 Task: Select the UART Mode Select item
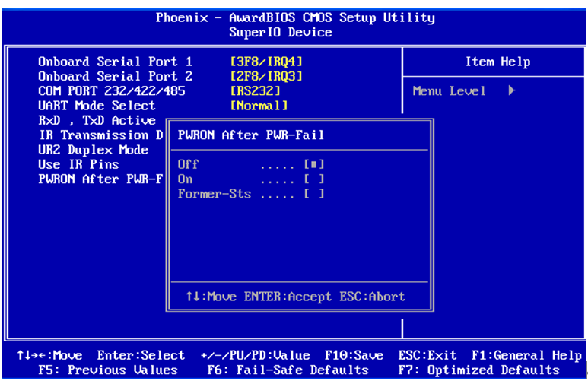tap(97, 106)
